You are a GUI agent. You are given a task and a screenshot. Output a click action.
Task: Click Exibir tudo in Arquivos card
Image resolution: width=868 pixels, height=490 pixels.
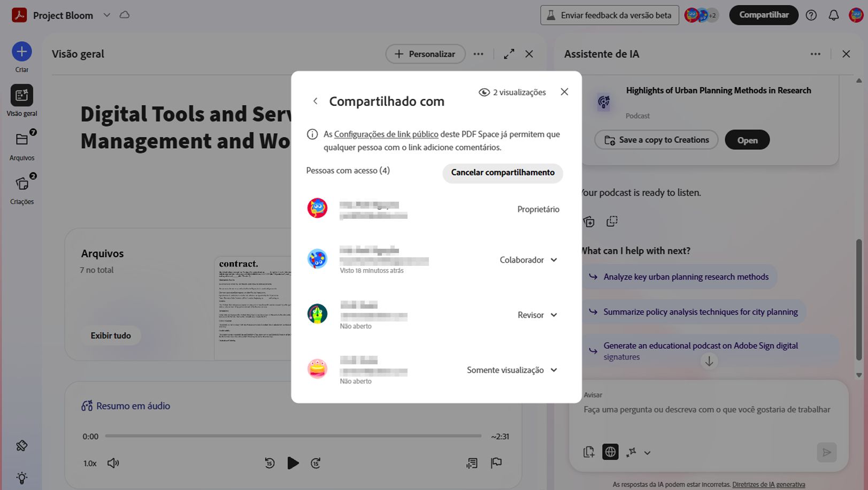pyautogui.click(x=111, y=335)
